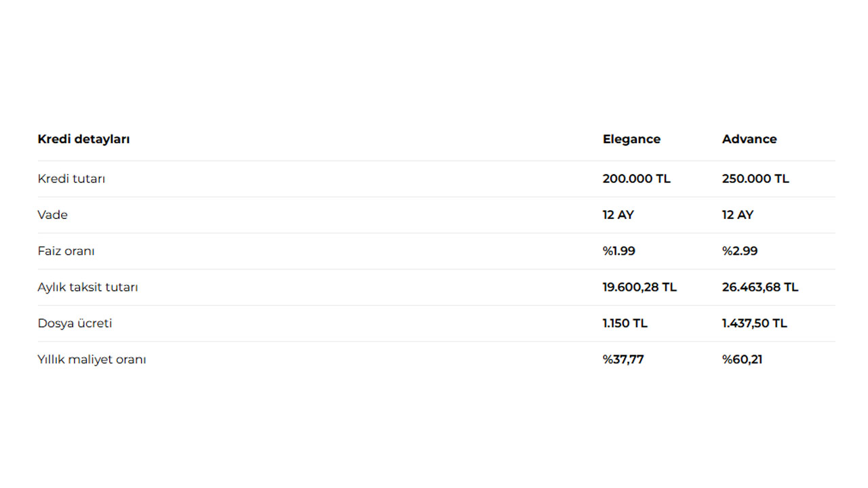Click the 250.000 TL Advance amount
Image resolution: width=868 pixels, height=488 pixels.
(x=755, y=179)
